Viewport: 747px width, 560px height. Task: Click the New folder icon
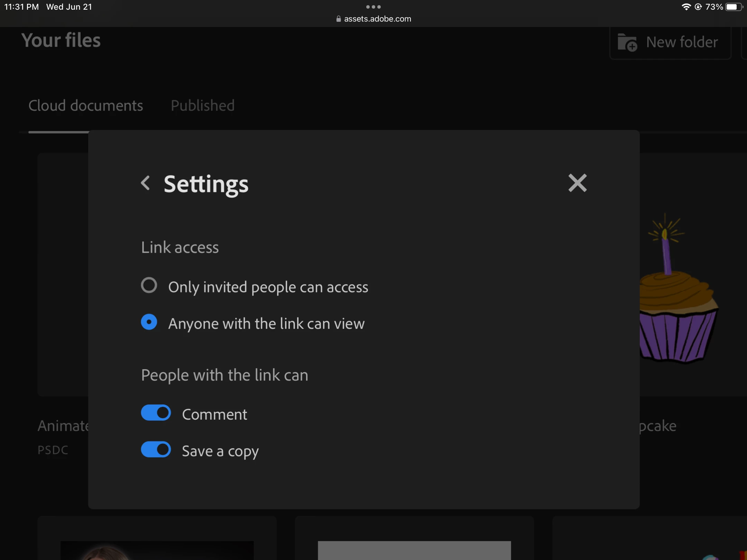click(x=627, y=43)
